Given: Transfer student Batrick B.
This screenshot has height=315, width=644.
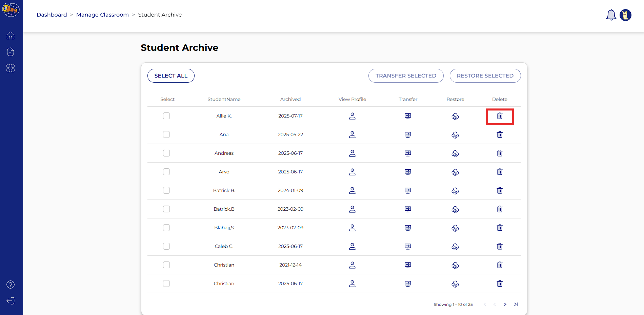Looking at the screenshot, I should (408, 191).
